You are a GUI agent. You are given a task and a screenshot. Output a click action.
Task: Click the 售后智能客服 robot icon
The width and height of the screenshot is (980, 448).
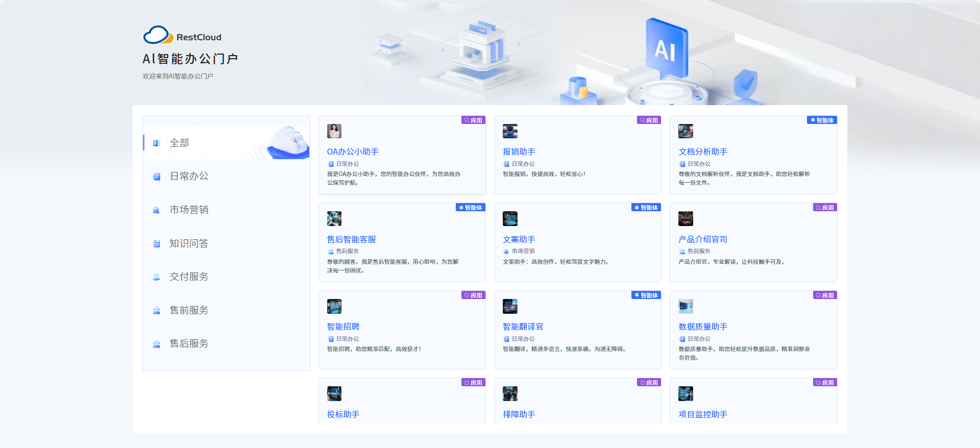(x=334, y=219)
